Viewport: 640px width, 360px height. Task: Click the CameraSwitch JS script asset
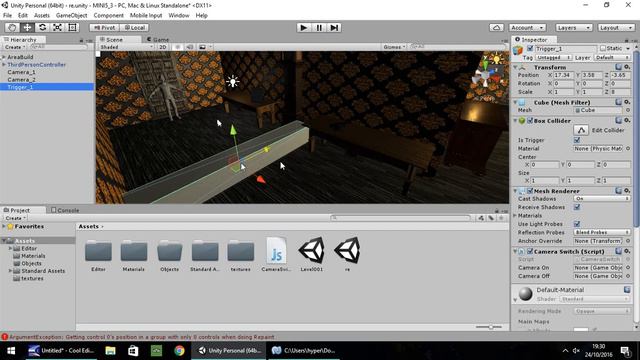[276, 254]
